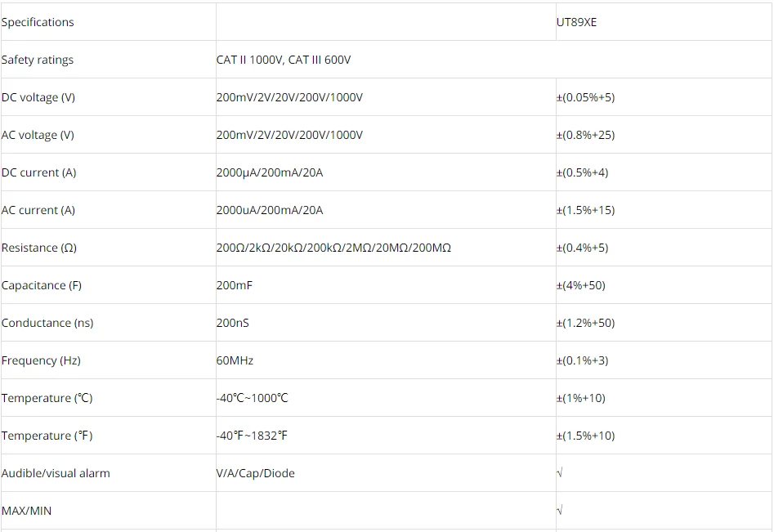Click the DC current range 2000μA/200mA/20A
Screen dimensions: 774x532
click(270, 172)
